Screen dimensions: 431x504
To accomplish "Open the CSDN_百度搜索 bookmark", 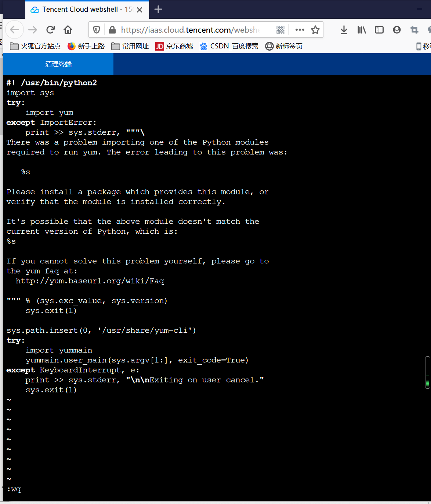I will tap(229, 46).
